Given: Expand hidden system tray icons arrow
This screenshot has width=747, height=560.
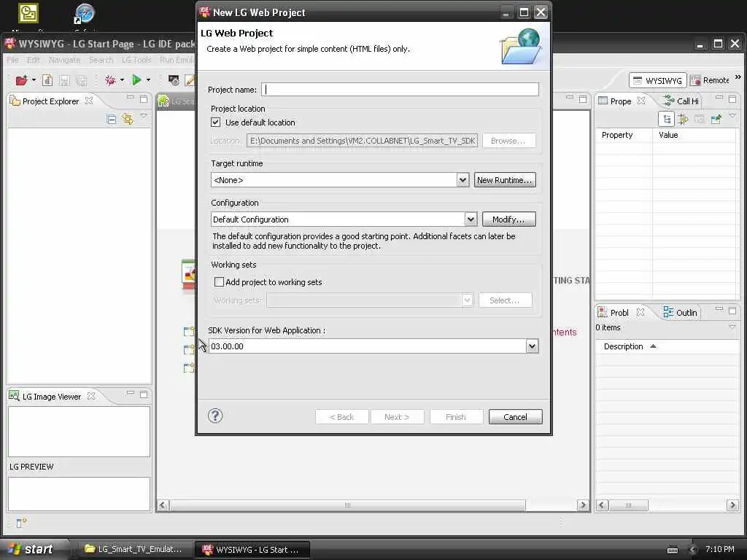Looking at the screenshot, I should tap(693, 550).
